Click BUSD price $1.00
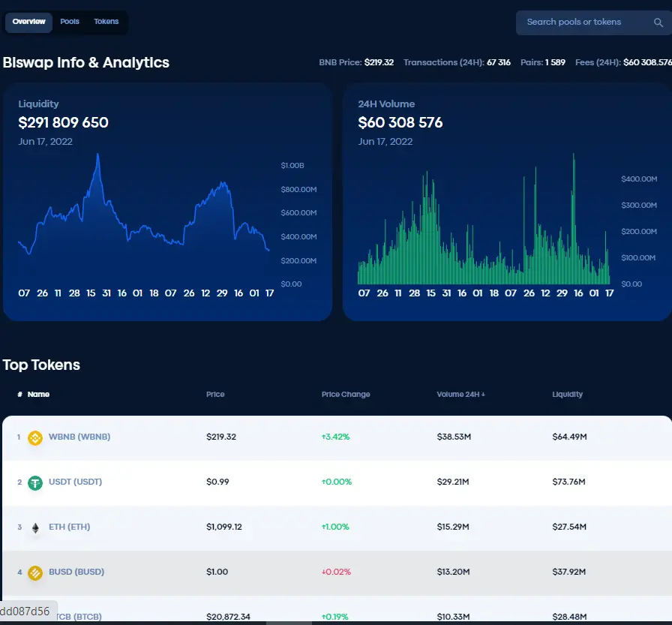 [x=217, y=572]
